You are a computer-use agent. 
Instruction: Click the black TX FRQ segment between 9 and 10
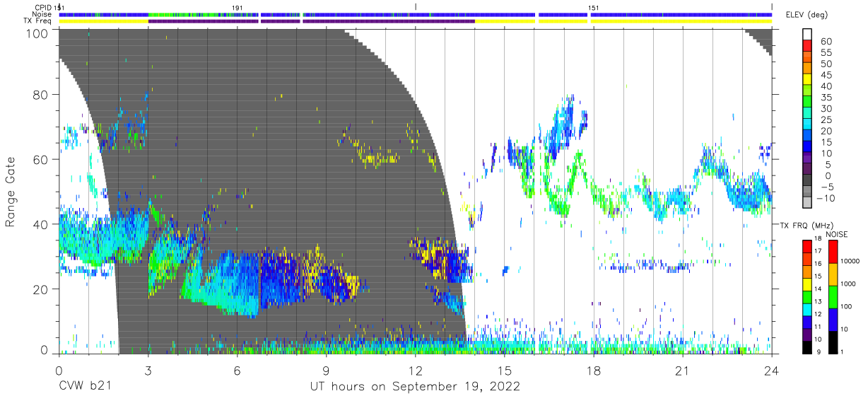click(x=807, y=346)
